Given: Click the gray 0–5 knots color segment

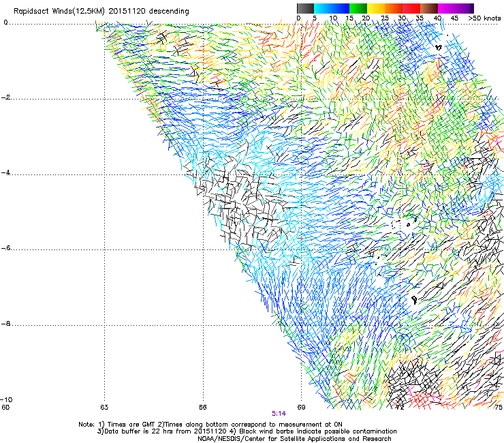Looking at the screenshot, I should [305, 8].
